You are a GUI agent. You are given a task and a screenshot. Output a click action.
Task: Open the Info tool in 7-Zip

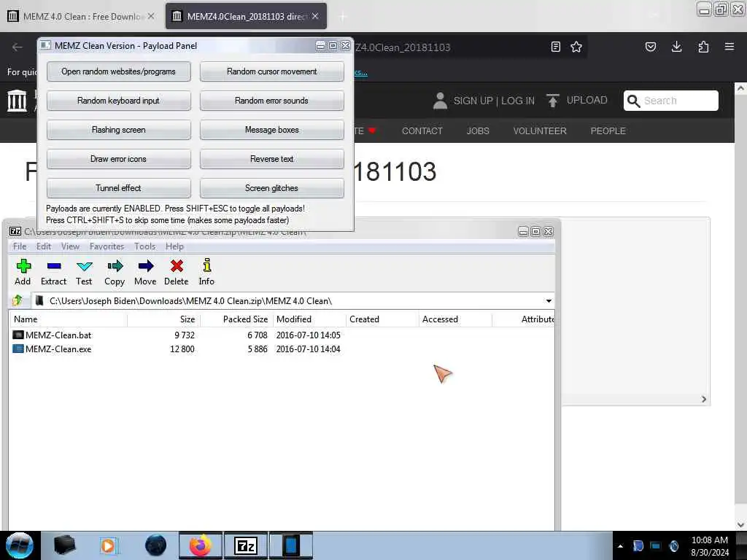click(x=206, y=265)
